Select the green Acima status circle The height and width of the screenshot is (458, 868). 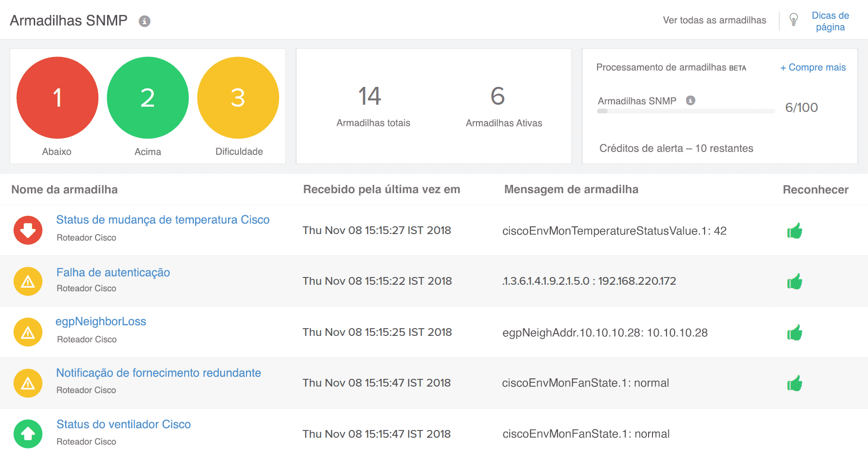(x=148, y=97)
